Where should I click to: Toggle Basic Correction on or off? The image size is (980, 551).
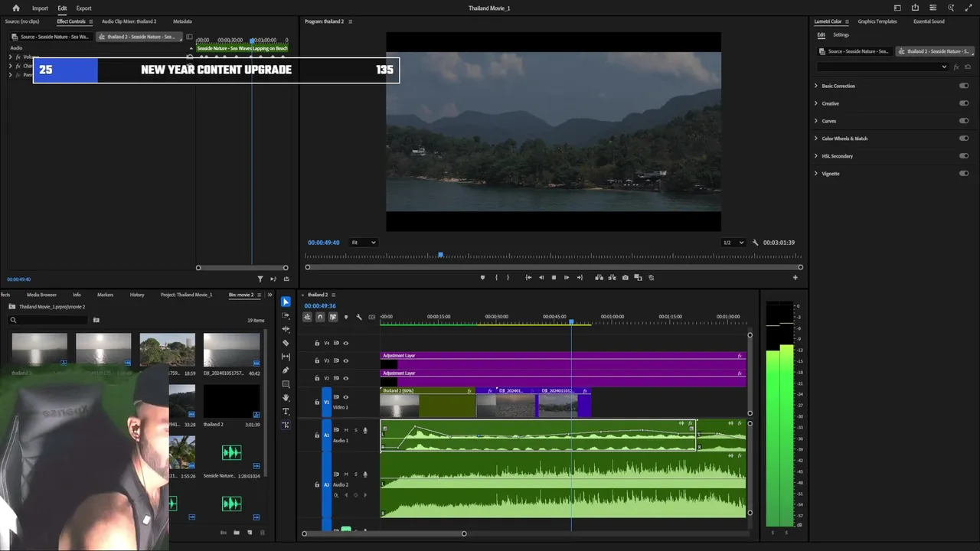pos(964,86)
